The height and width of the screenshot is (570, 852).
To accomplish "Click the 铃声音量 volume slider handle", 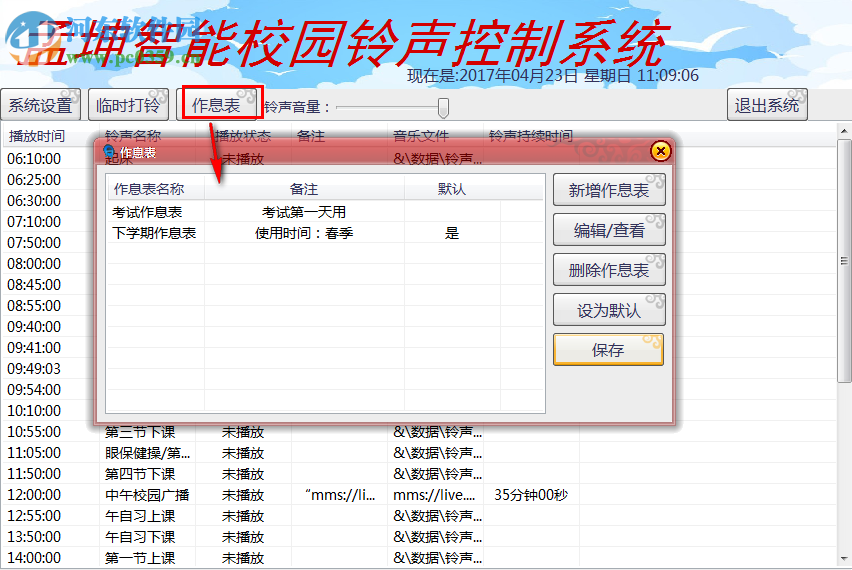I will click(x=443, y=108).
